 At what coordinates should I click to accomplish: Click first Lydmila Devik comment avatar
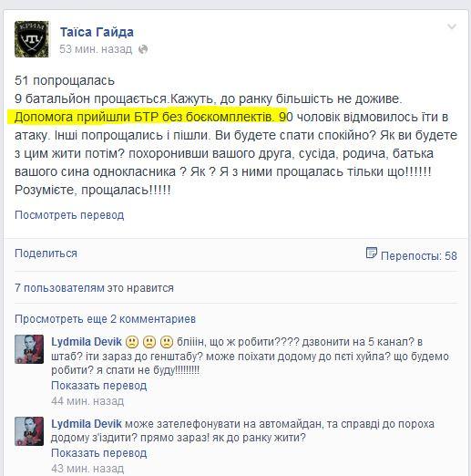(29, 349)
